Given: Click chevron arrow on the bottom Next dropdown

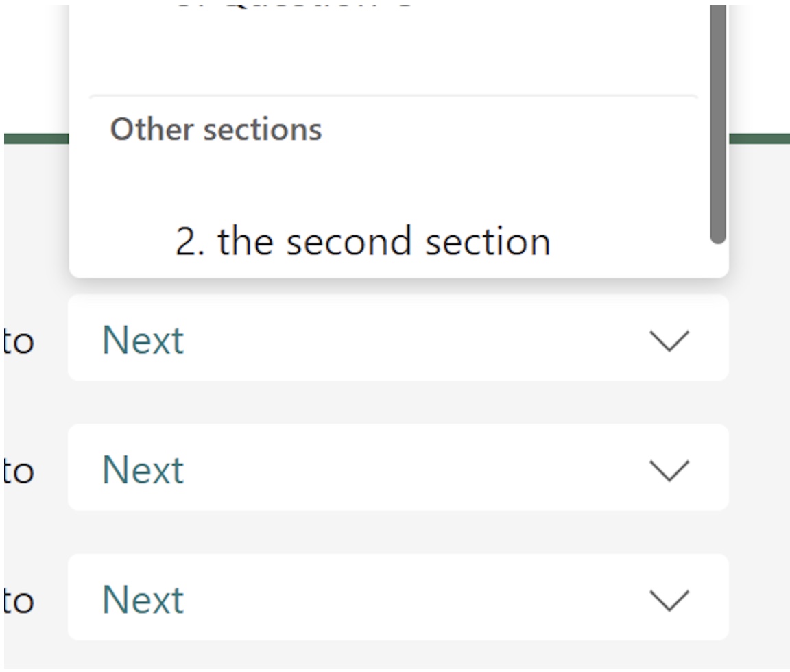Looking at the screenshot, I should click(x=668, y=600).
